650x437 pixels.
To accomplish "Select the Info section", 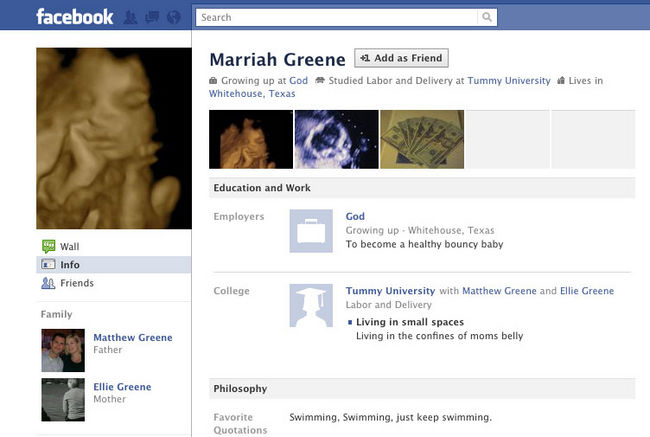I will 114,265.
